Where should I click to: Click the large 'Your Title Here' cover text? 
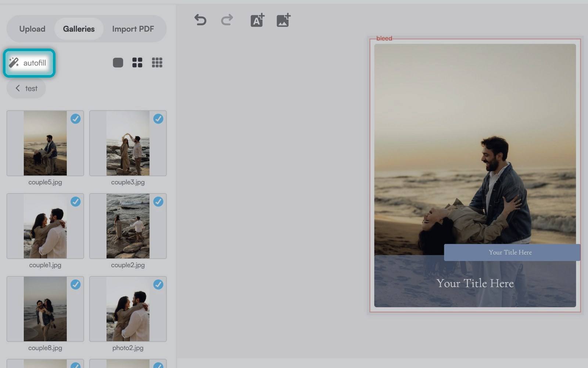[475, 283]
